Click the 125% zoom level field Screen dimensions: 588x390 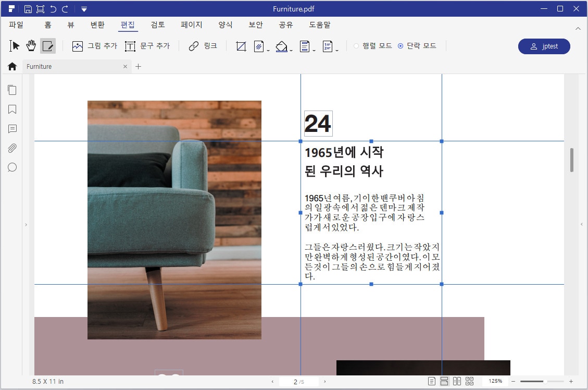[495, 381]
